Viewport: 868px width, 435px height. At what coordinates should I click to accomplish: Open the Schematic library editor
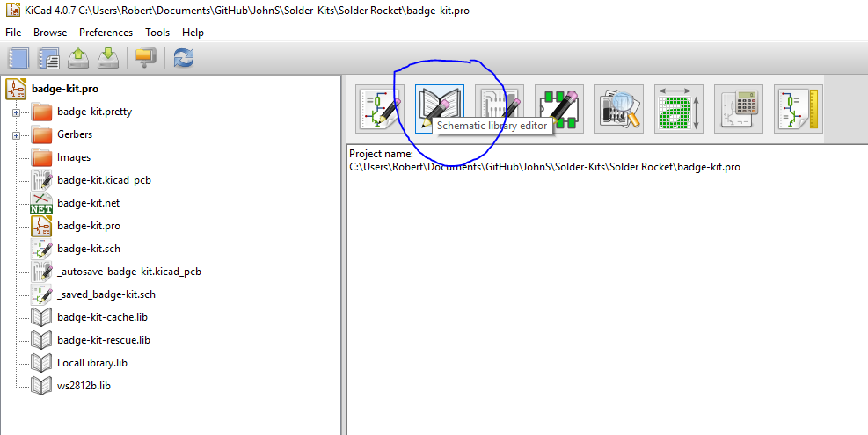[x=440, y=109]
